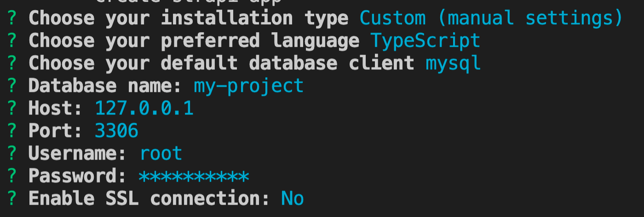Viewport: 644px width, 217px height.
Task: Click the 'Host:' prompt label
Action: (56, 108)
